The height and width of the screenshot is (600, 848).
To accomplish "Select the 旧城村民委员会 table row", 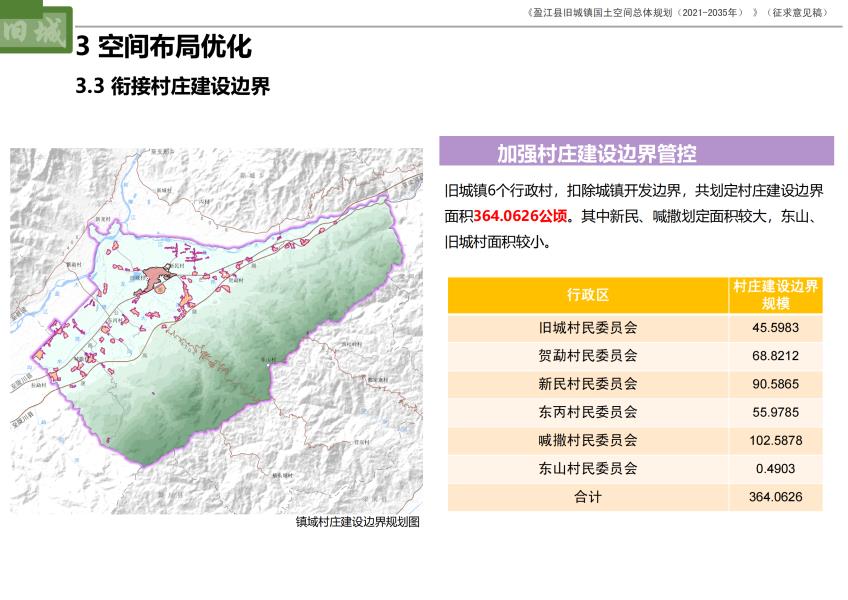I will coord(587,327).
